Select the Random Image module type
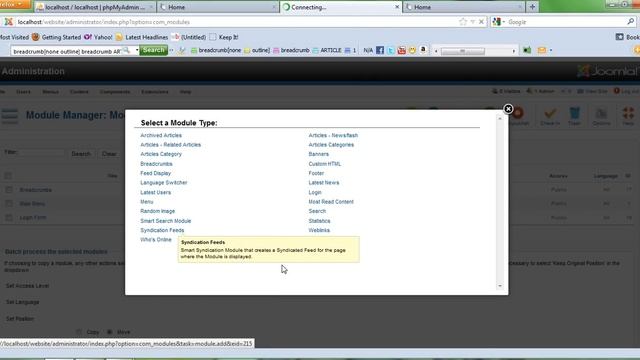Screen dimensions: 640x360 [158, 211]
